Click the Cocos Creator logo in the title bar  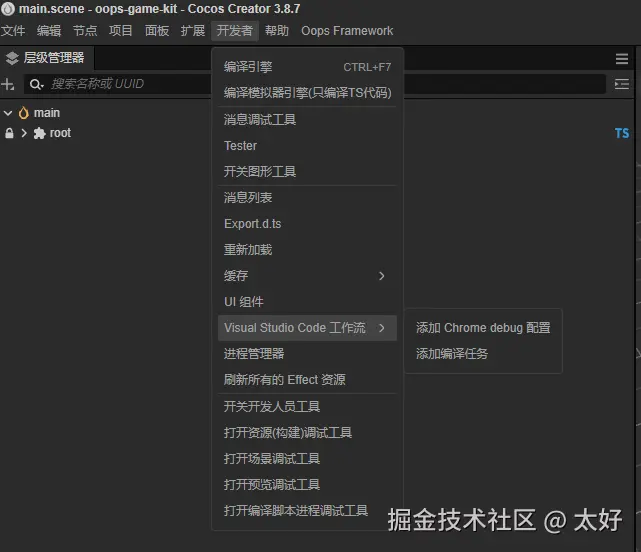point(8,9)
